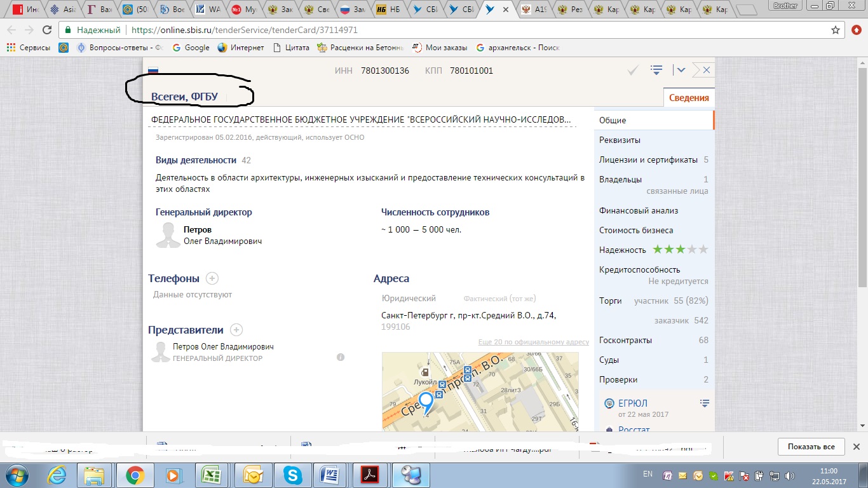Screen dimensions: 868x488
Task: Add a representative with the Представители plus icon
Action: tap(236, 330)
